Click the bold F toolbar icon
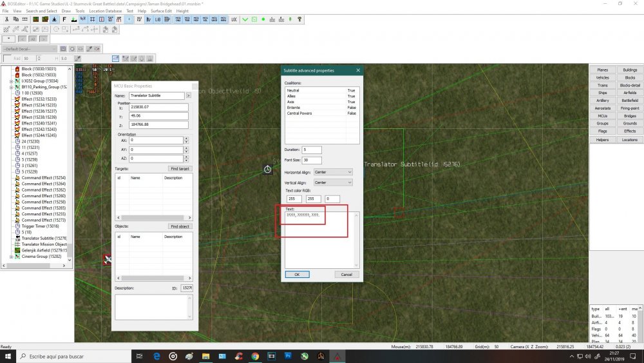This screenshot has height=363, width=644. point(64,19)
